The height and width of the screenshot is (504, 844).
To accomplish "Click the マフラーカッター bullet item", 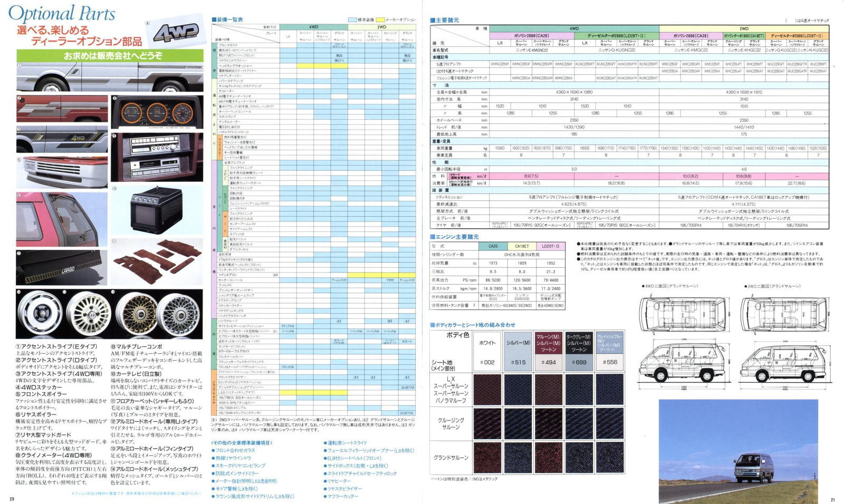I will click(343, 496).
